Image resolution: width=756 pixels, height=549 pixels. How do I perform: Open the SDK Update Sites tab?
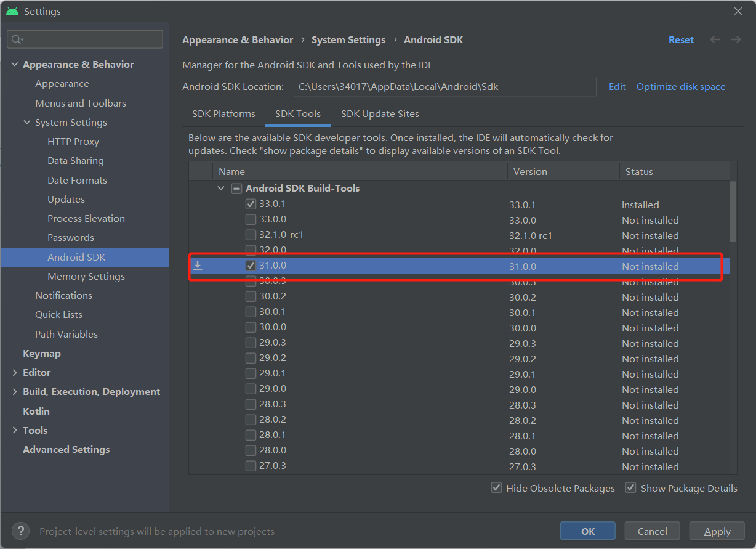pos(380,114)
